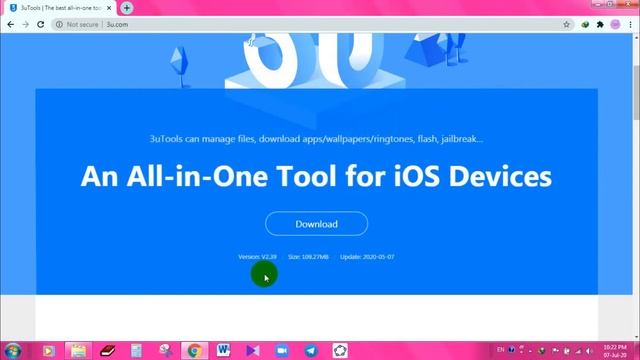Open the network signal tray icon
The height and width of the screenshot is (360, 640).
[x=578, y=351]
